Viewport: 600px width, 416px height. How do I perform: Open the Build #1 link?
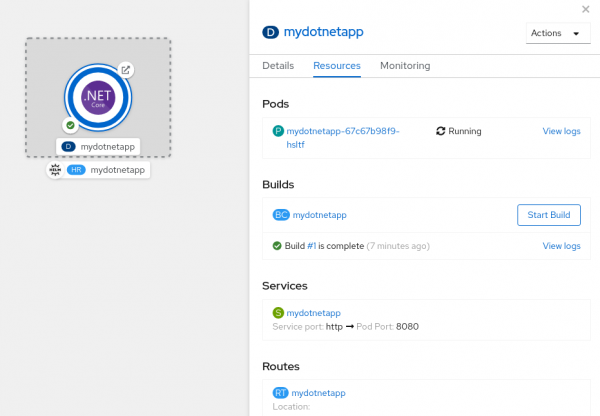[x=312, y=246]
